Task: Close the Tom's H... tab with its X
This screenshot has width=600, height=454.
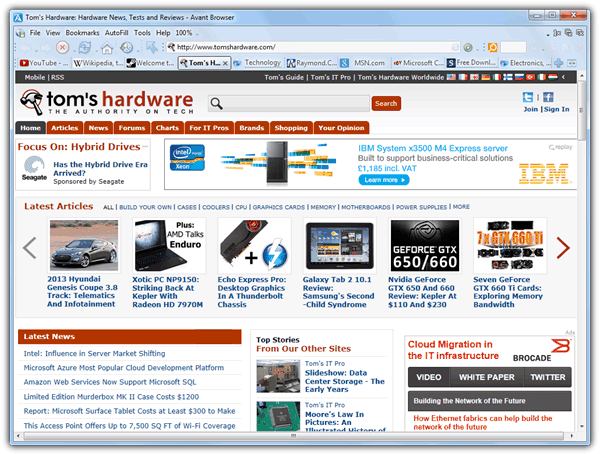Action: 225,63
